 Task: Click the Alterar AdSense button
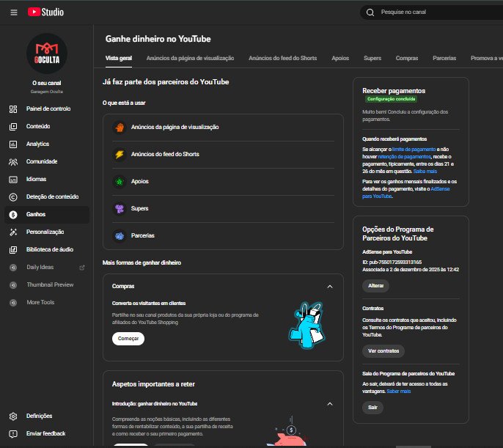click(375, 286)
